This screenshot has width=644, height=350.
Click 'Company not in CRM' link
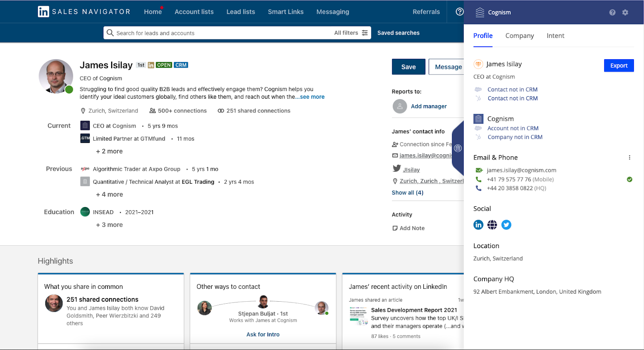pos(515,137)
